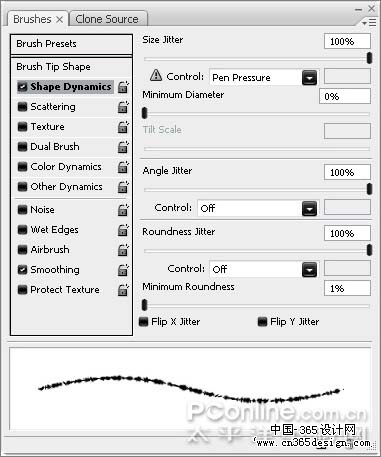381x457 pixels.
Task: Toggle the lock icon next to Noise
Action: (x=123, y=210)
